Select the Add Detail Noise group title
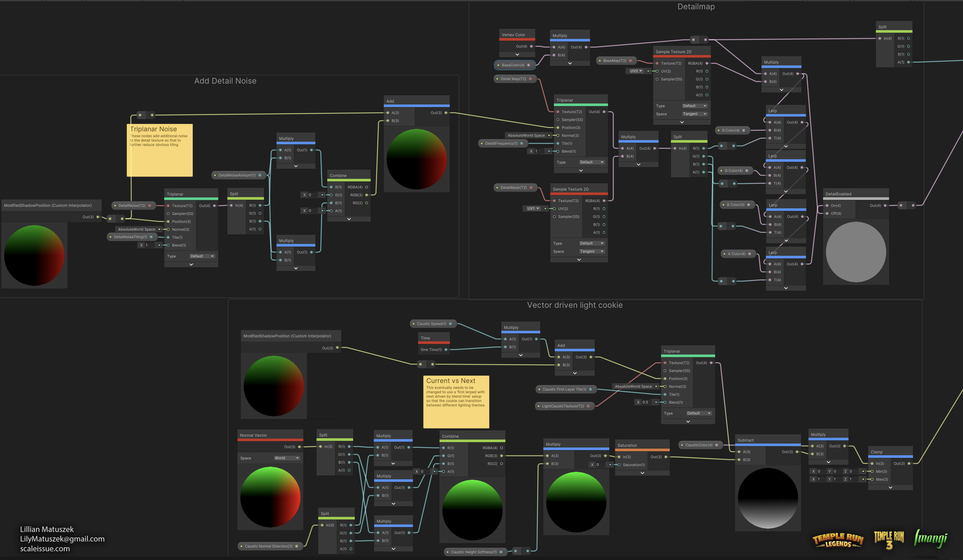963x560 pixels. pyautogui.click(x=225, y=81)
